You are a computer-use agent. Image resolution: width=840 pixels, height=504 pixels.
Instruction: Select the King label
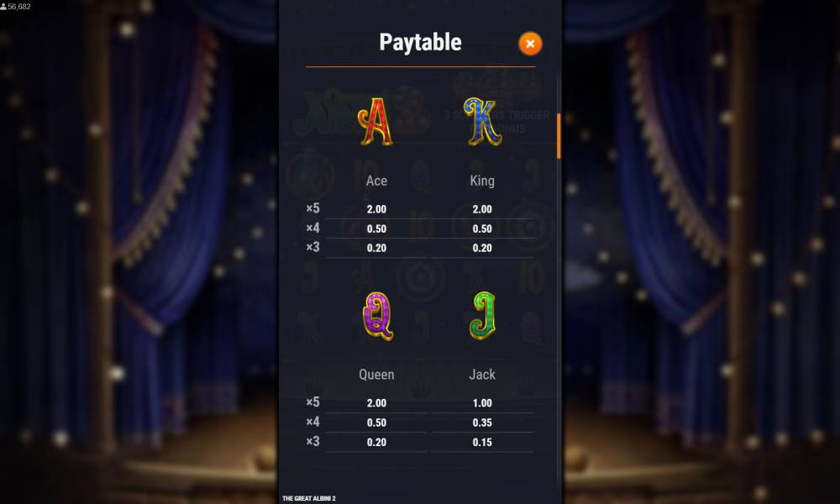pos(482,181)
